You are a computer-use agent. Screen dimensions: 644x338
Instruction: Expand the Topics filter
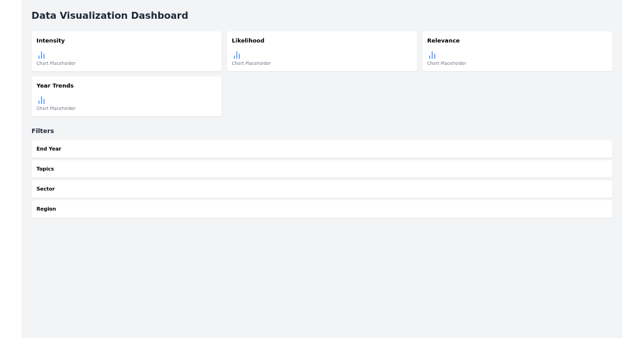coord(322,168)
